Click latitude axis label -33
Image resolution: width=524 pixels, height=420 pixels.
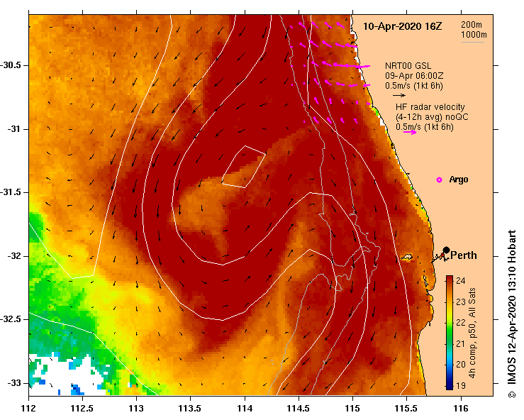point(13,383)
